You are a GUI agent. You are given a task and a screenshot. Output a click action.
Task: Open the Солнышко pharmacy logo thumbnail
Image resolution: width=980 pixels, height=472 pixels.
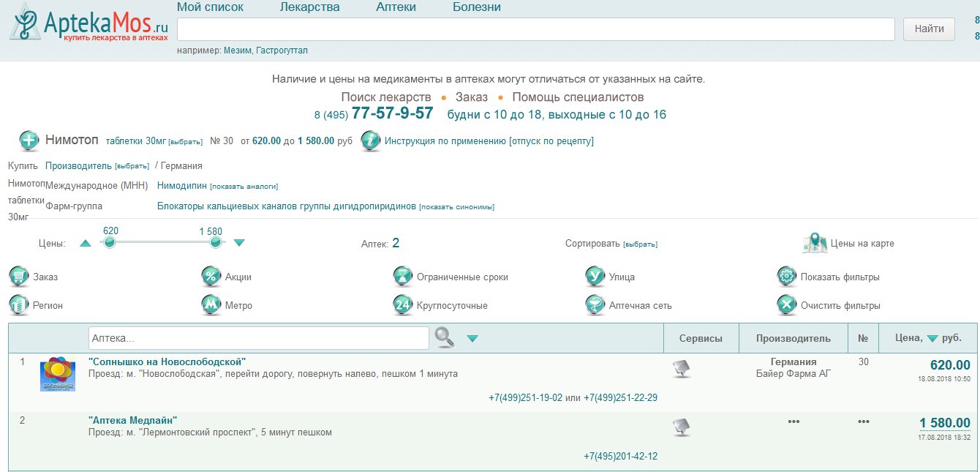click(x=58, y=374)
